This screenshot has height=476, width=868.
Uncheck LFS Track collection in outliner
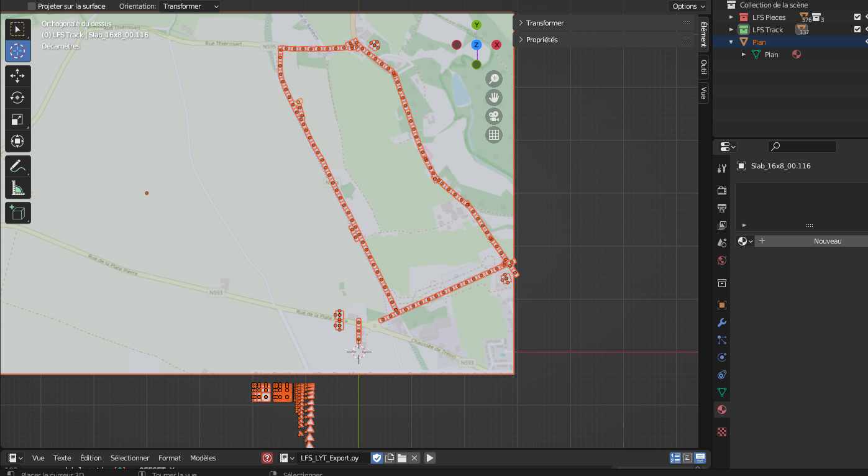click(x=857, y=30)
